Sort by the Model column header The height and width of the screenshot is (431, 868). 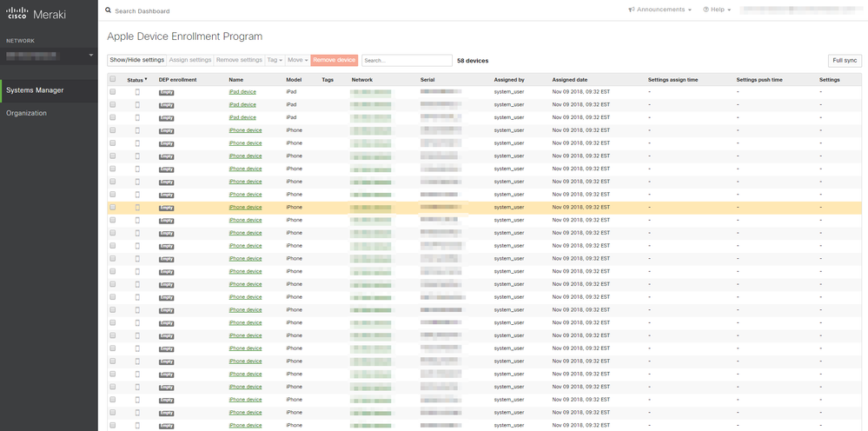pyautogui.click(x=294, y=80)
